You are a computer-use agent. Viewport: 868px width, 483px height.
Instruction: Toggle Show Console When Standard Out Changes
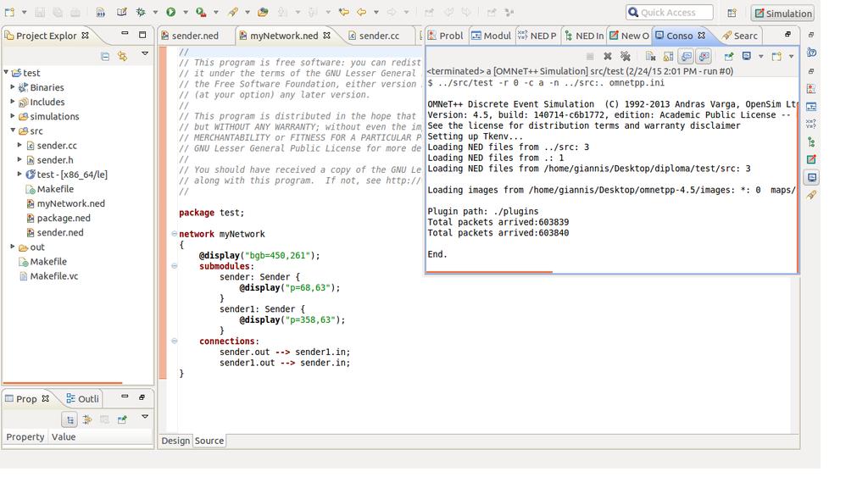686,56
